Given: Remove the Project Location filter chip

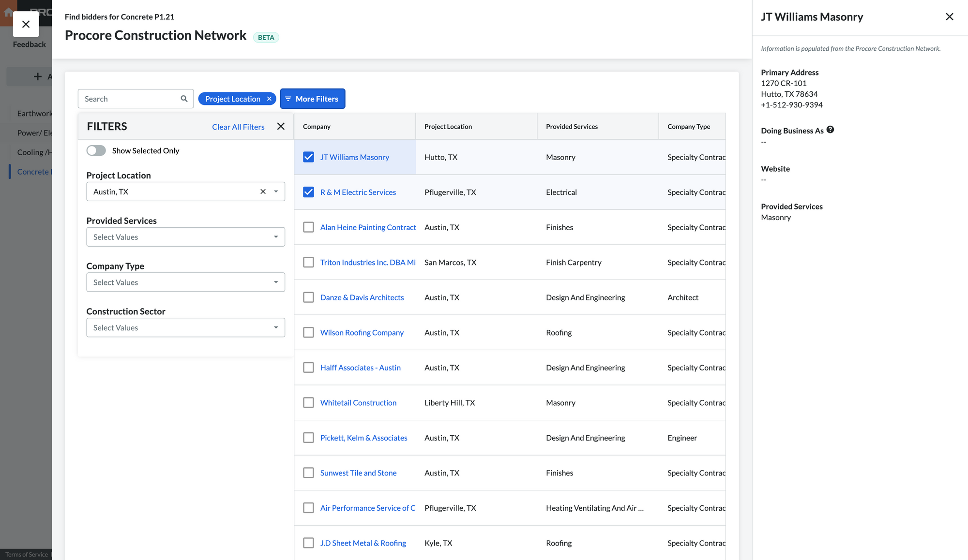Looking at the screenshot, I should point(269,99).
